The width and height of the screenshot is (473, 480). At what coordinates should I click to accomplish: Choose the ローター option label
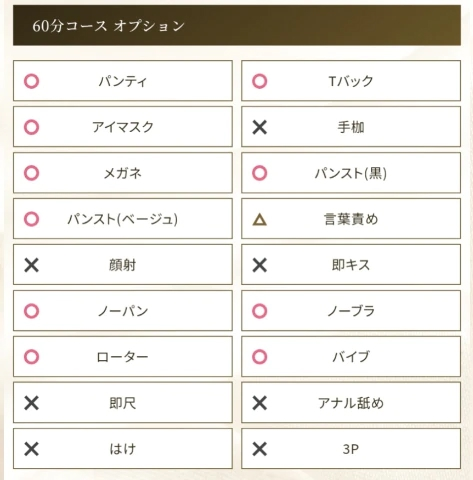[123, 357]
